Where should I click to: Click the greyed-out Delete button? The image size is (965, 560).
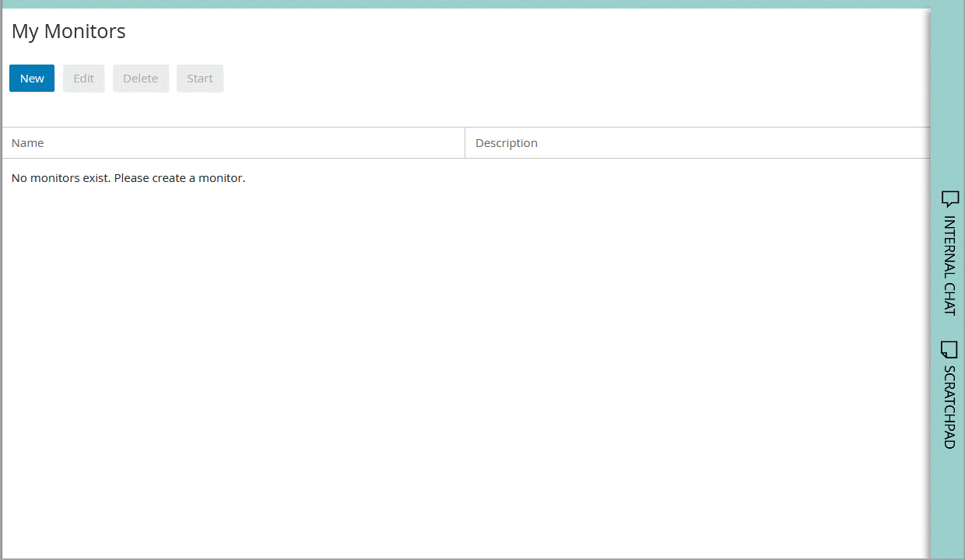[141, 79]
